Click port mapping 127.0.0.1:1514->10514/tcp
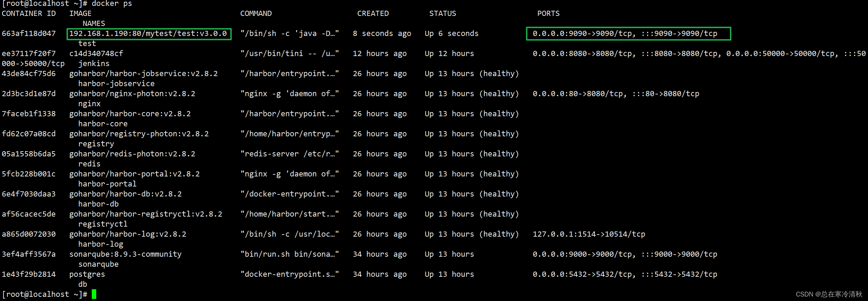Screen dimensions: 868x301 (x=589, y=234)
